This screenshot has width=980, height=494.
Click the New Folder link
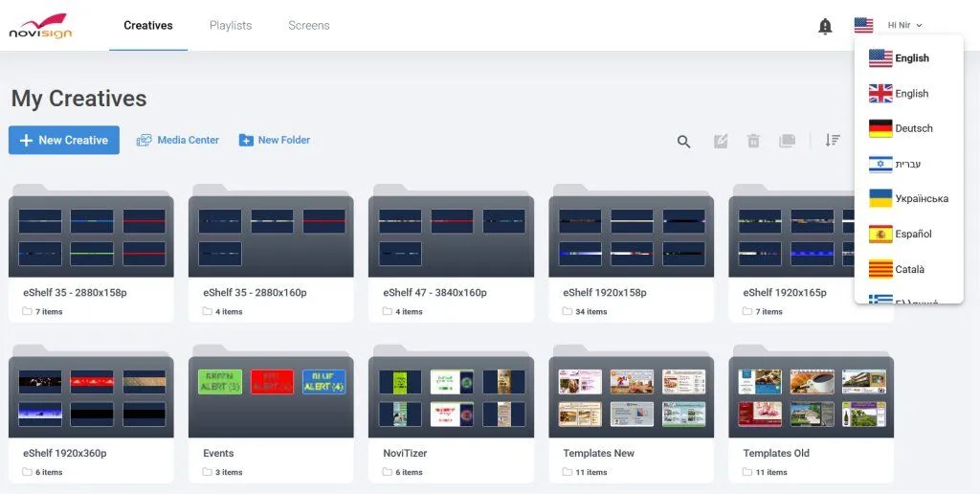tap(274, 140)
